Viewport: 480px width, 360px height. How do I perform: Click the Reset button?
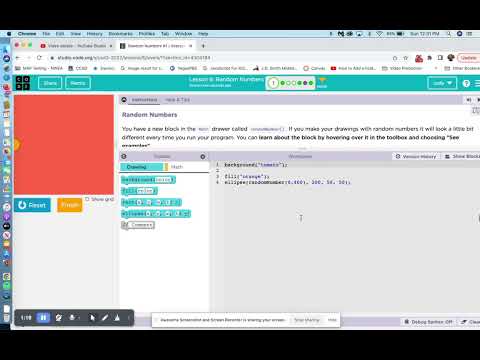click(32, 205)
